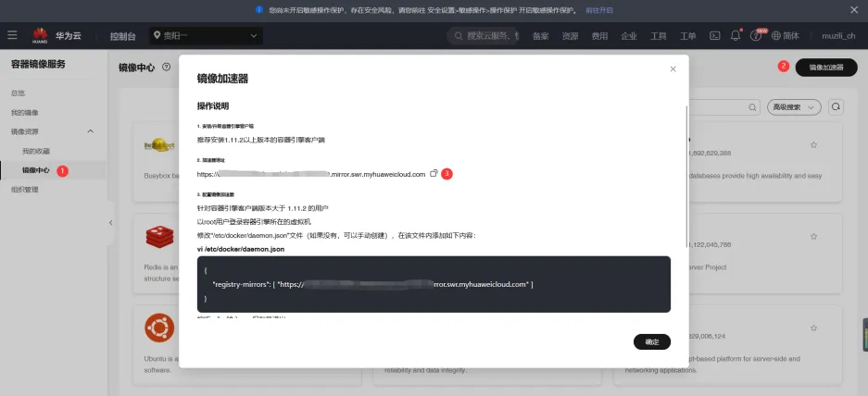Collapse the 镜像资源 sidebar group
868x396 pixels.
(91, 131)
